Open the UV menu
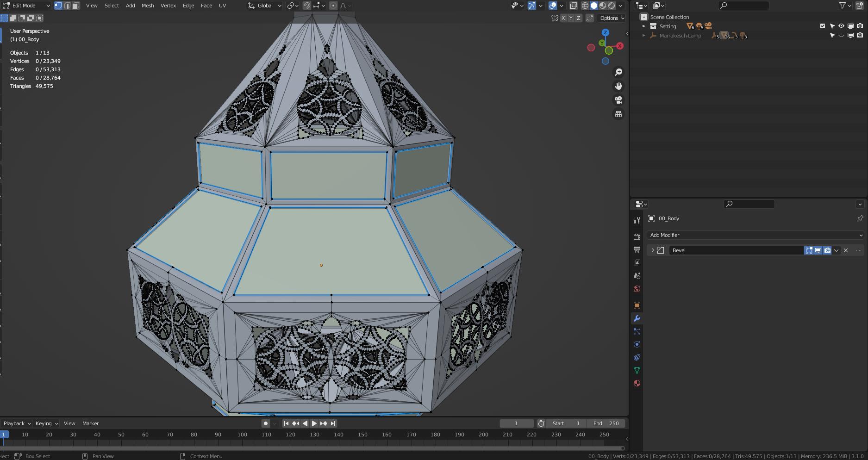Viewport: 868px width, 460px height. (222, 6)
